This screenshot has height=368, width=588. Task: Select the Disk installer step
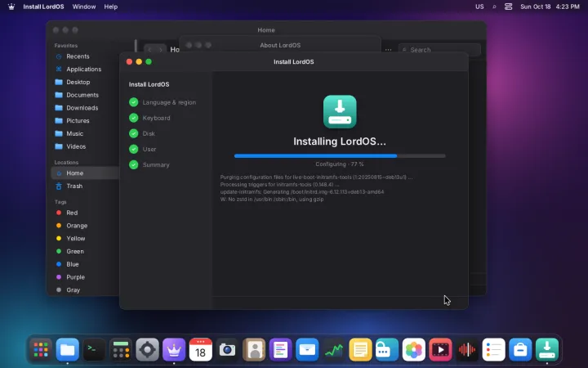click(142, 133)
